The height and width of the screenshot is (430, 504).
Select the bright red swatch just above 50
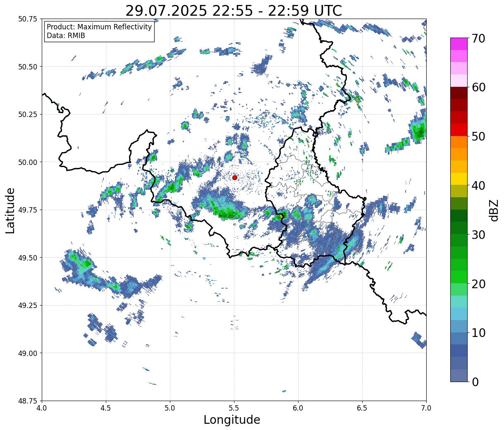tap(459, 130)
